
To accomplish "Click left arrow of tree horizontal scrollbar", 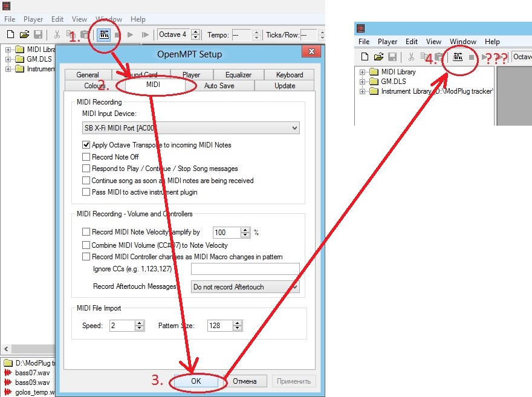I will [x=6, y=349].
